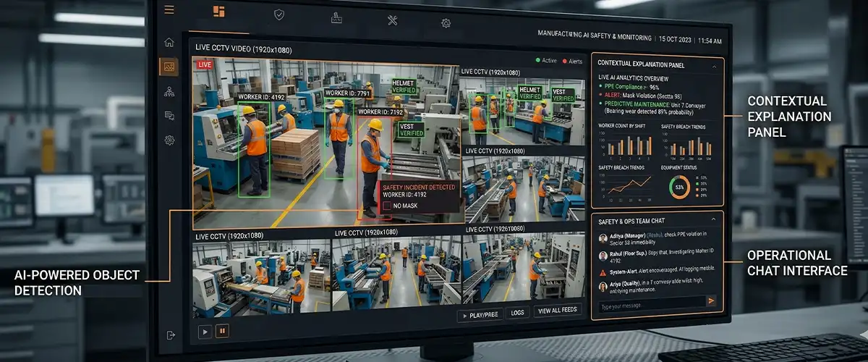Viewport: 868px width, 362px height.
Task: Open the team hierarchy sidebar icon
Action: coord(169,91)
